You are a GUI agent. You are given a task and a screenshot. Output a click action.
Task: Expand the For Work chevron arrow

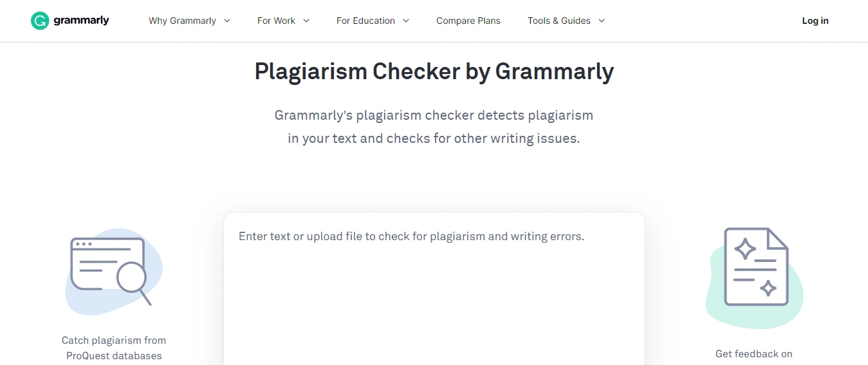point(306,21)
